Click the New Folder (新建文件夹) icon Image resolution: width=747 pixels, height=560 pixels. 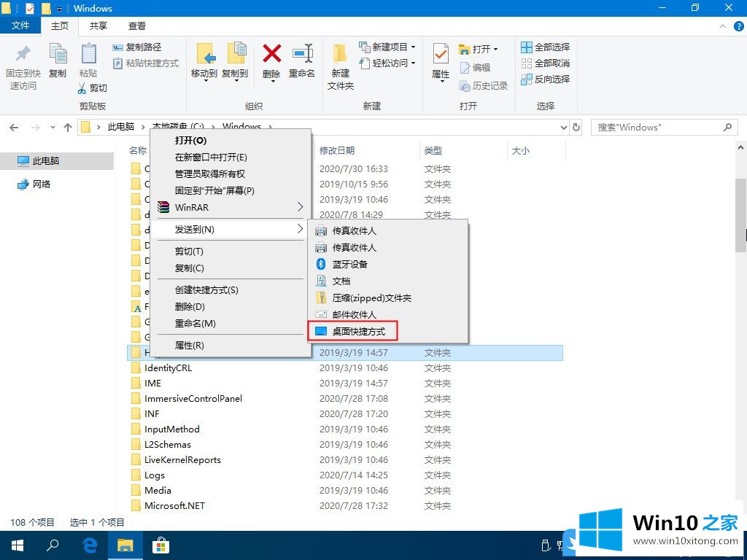[340, 55]
